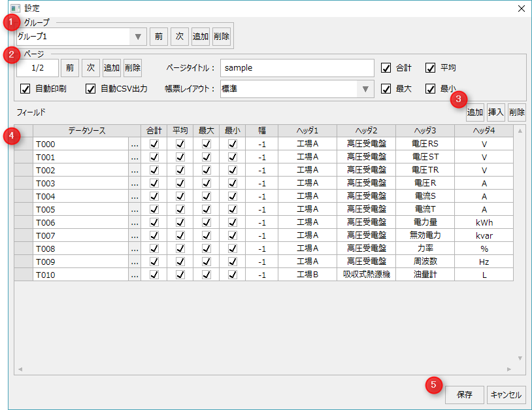Toggle the 自動CSV出力 checkbox

[91, 89]
